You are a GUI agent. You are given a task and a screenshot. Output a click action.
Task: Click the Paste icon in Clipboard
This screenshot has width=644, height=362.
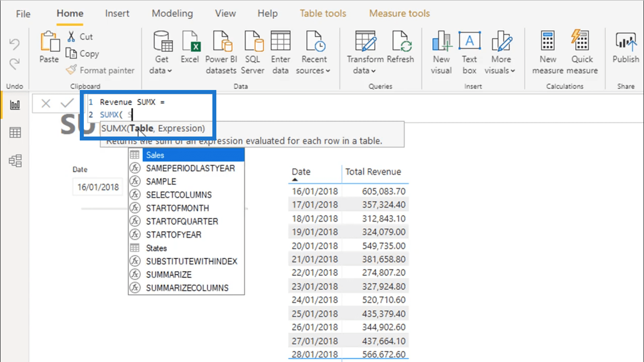click(x=50, y=41)
